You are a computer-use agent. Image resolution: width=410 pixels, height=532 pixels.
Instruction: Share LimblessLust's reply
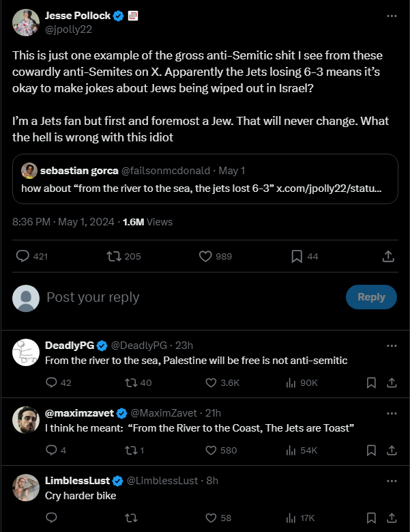click(x=392, y=518)
